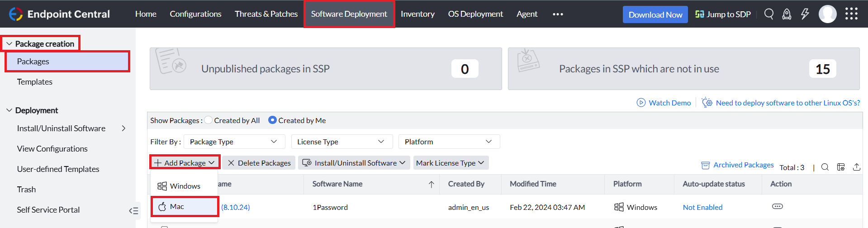This screenshot has width=868, height=228.
Task: Select the Created by All radio button
Action: (209, 120)
